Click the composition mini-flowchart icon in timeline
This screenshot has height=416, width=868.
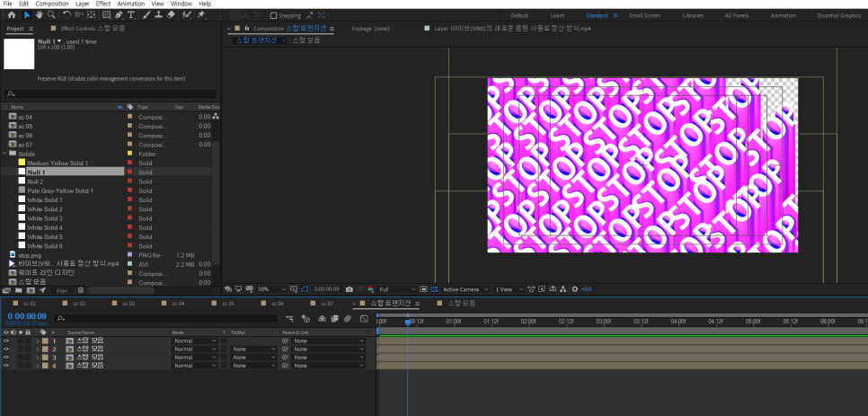[x=289, y=319]
